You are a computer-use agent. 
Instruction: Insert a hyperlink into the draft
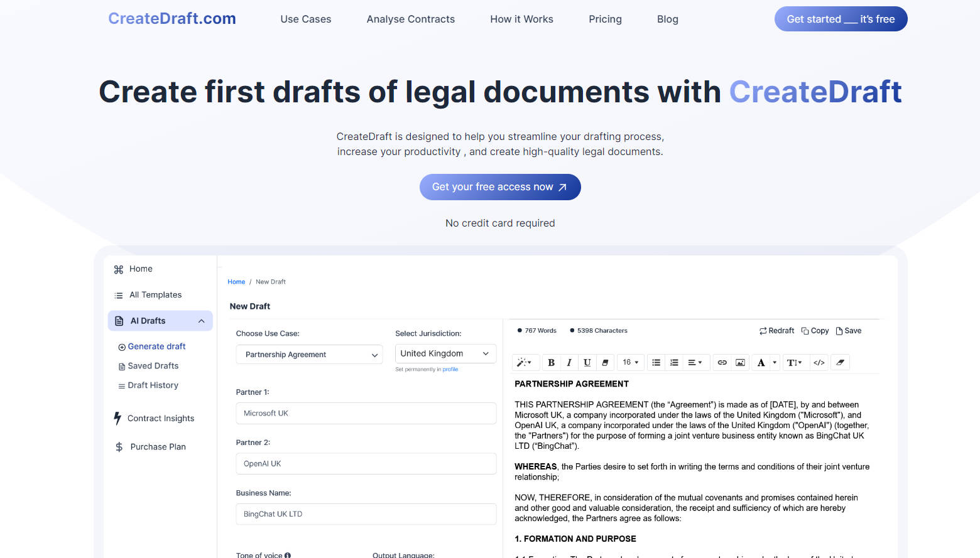pos(722,362)
